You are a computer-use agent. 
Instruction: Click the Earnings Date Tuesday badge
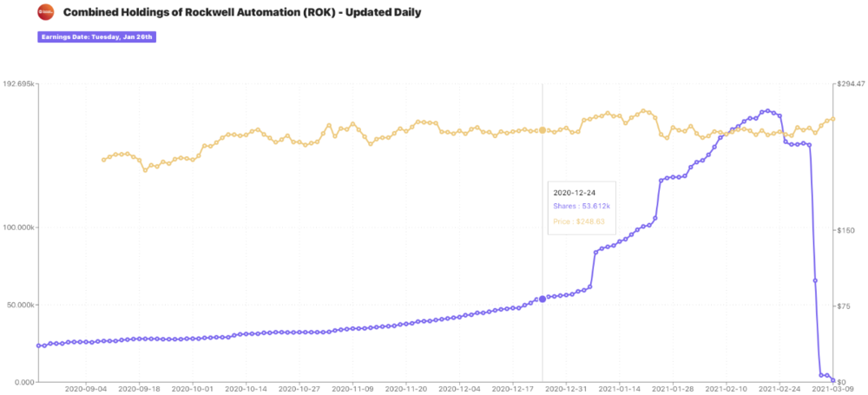[x=97, y=37]
